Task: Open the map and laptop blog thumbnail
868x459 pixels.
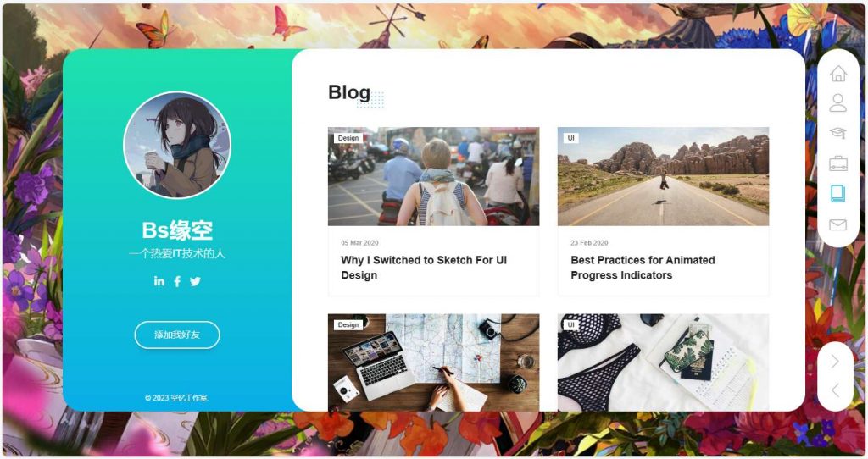Action: tap(433, 362)
